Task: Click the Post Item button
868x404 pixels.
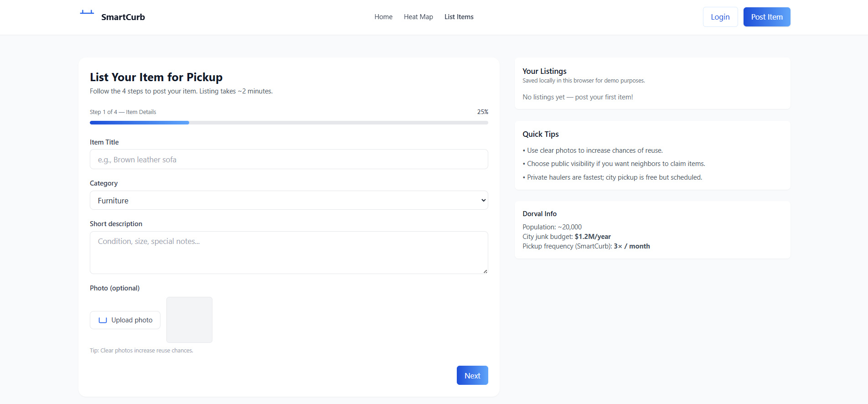Action: [x=767, y=17]
